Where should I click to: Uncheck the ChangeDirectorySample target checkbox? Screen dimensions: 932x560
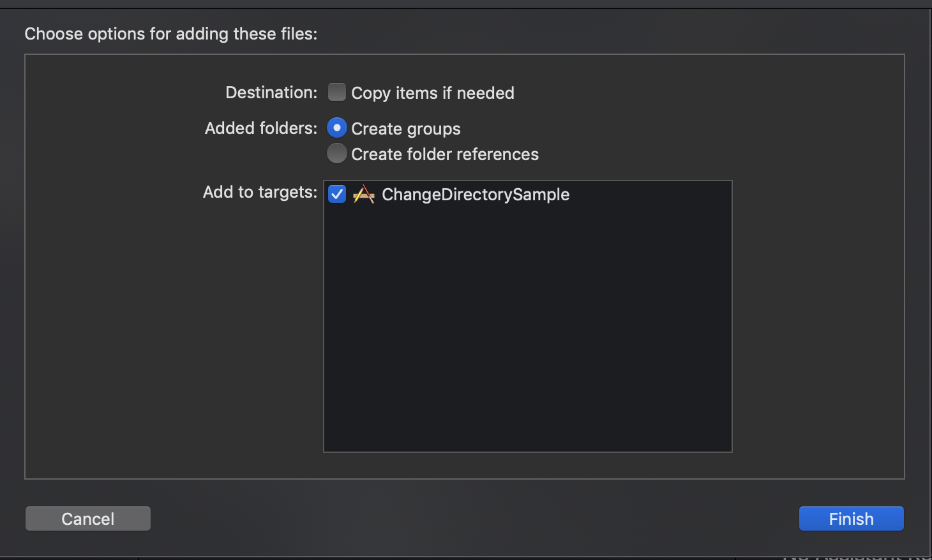337,194
